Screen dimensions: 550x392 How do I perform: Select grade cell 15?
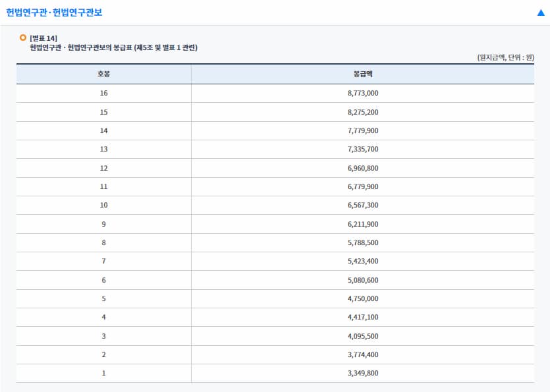[x=104, y=112]
